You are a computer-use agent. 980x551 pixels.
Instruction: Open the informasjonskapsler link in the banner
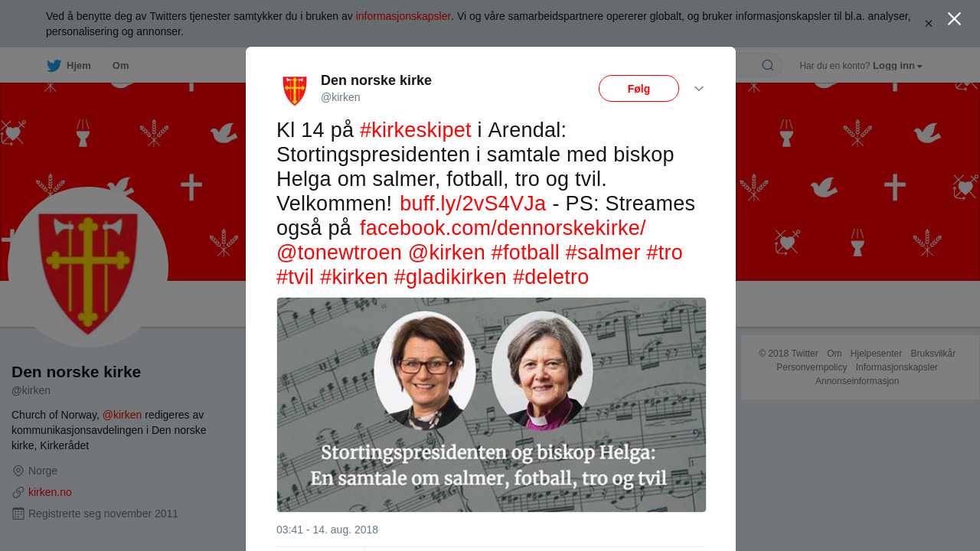(x=403, y=16)
